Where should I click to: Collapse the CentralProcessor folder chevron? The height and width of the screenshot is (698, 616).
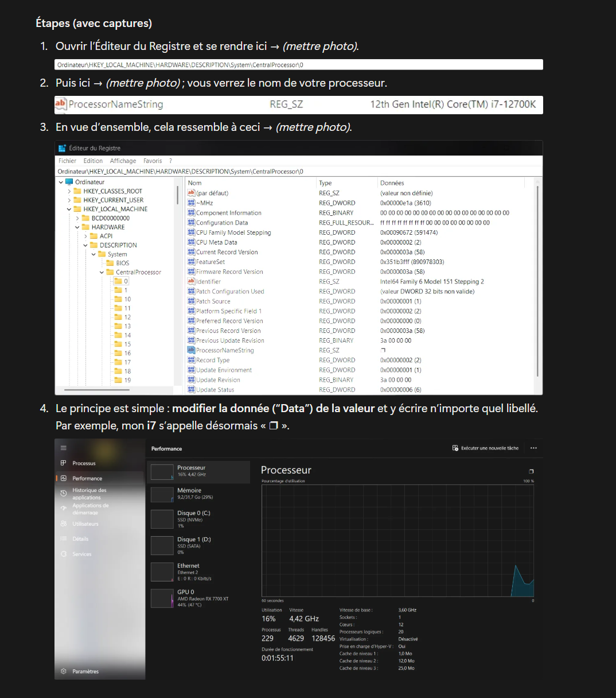click(102, 273)
